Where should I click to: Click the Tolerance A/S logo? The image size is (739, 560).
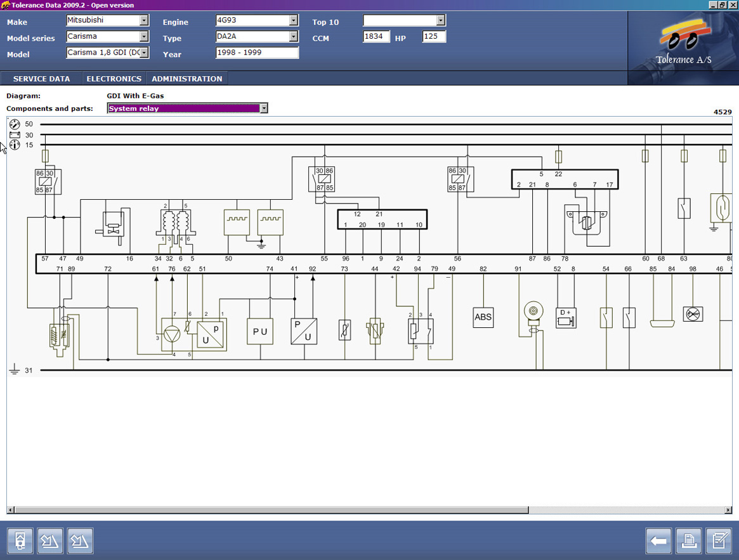[683, 44]
